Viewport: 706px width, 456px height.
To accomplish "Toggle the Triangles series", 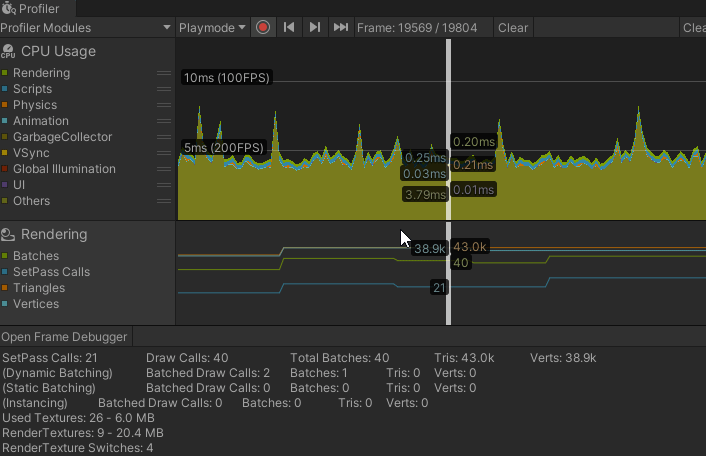I will (x=5, y=288).
